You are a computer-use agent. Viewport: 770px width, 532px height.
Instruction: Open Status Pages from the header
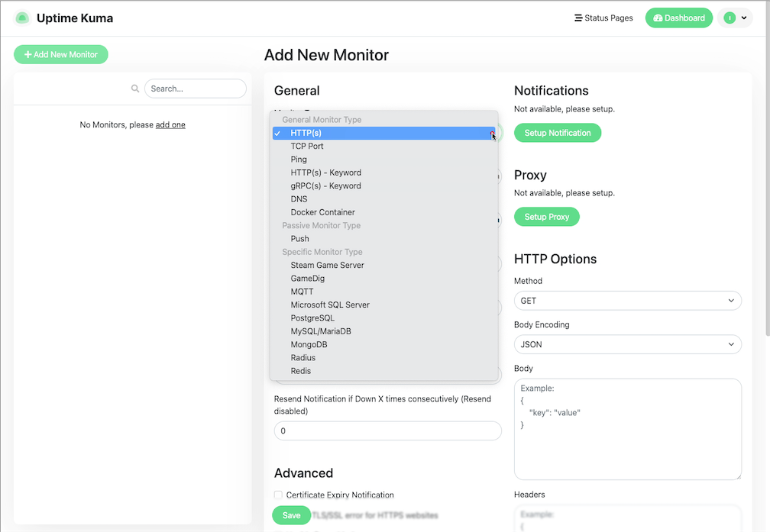point(603,18)
